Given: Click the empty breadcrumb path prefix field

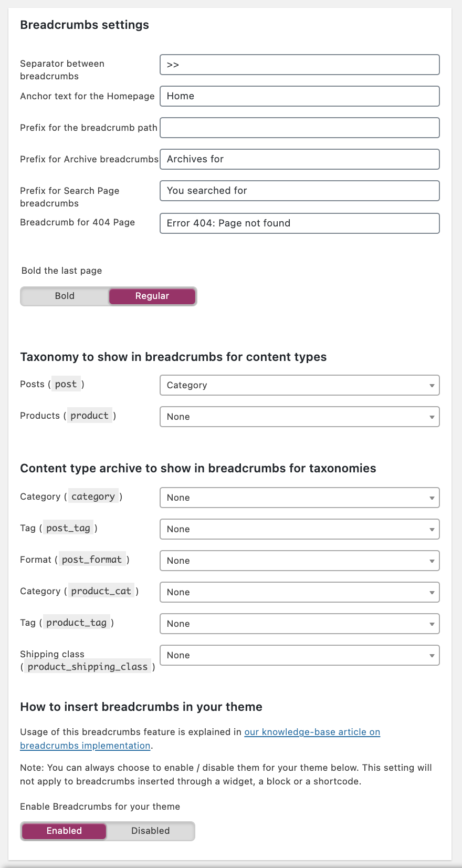Looking at the screenshot, I should click(x=299, y=128).
